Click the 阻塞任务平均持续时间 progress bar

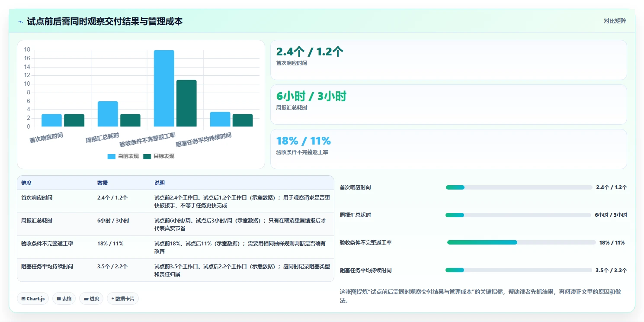click(519, 270)
